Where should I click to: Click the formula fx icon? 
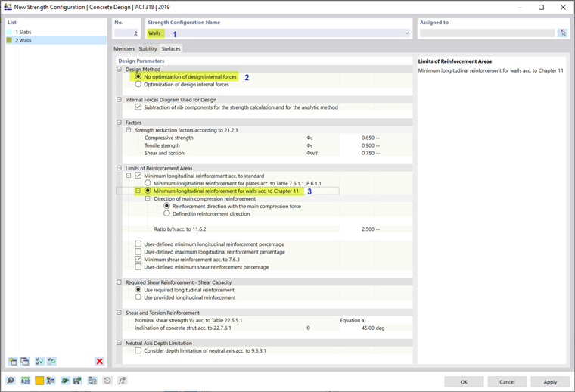click(122, 381)
